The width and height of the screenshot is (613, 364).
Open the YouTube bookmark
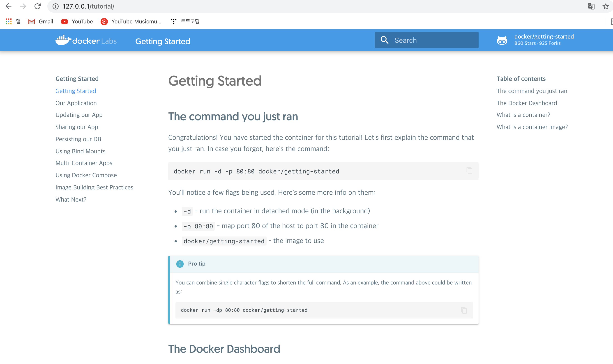[x=77, y=22]
